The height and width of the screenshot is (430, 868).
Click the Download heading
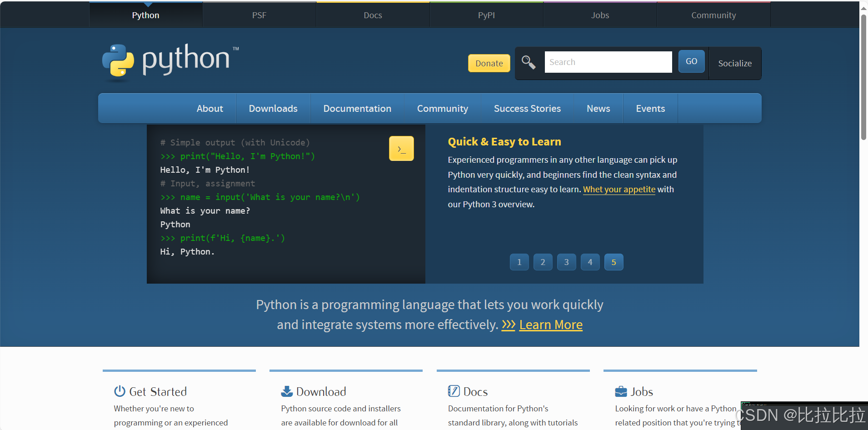click(321, 391)
